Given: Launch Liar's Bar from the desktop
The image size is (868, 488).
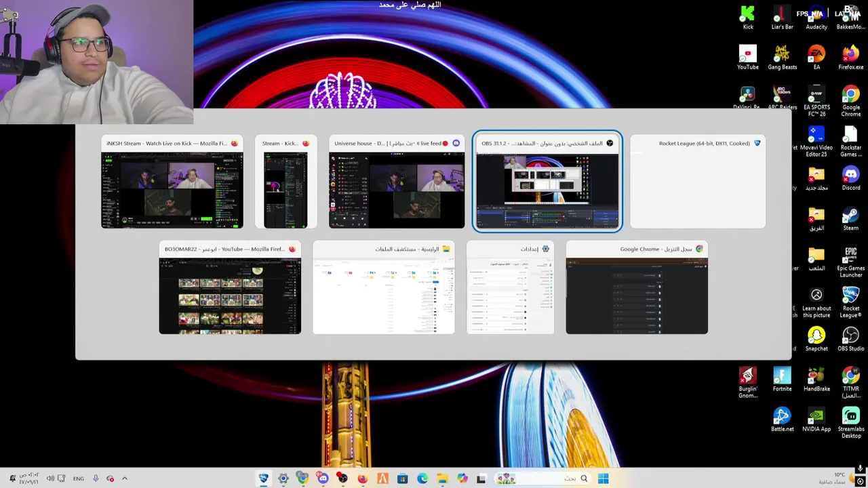Looking at the screenshot, I should 782,18.
